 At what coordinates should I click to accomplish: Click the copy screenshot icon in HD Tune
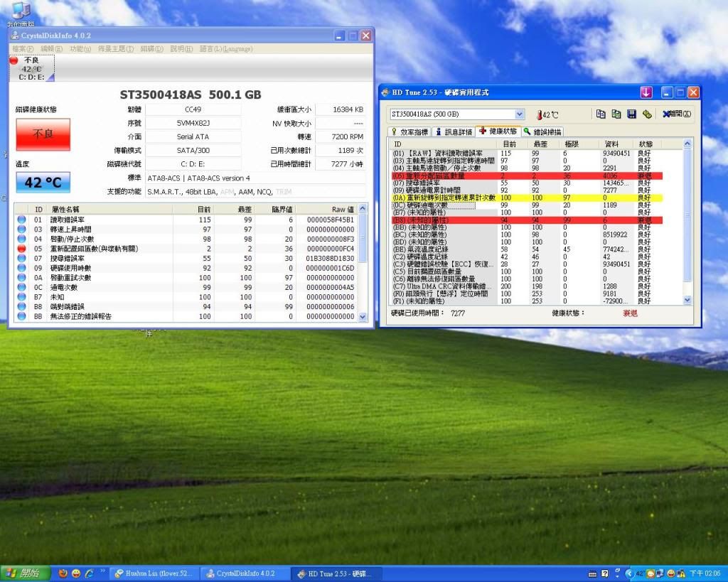616,114
